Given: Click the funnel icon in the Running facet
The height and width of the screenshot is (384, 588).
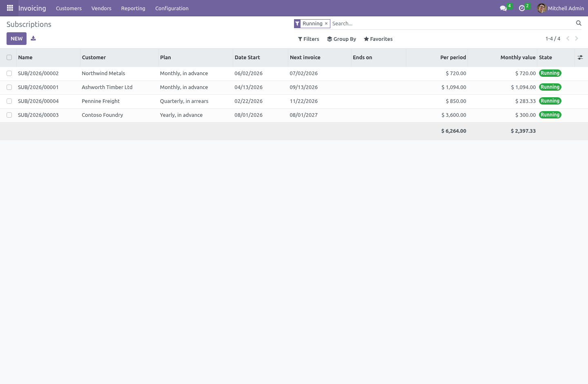Looking at the screenshot, I should 297,24.
